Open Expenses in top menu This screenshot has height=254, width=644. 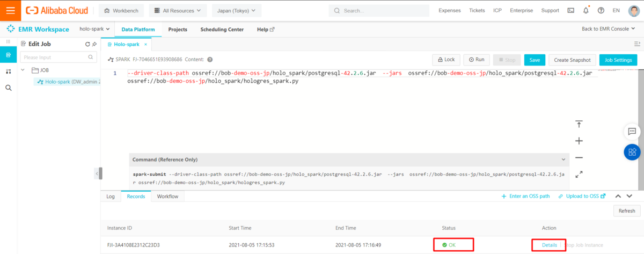coord(450,10)
